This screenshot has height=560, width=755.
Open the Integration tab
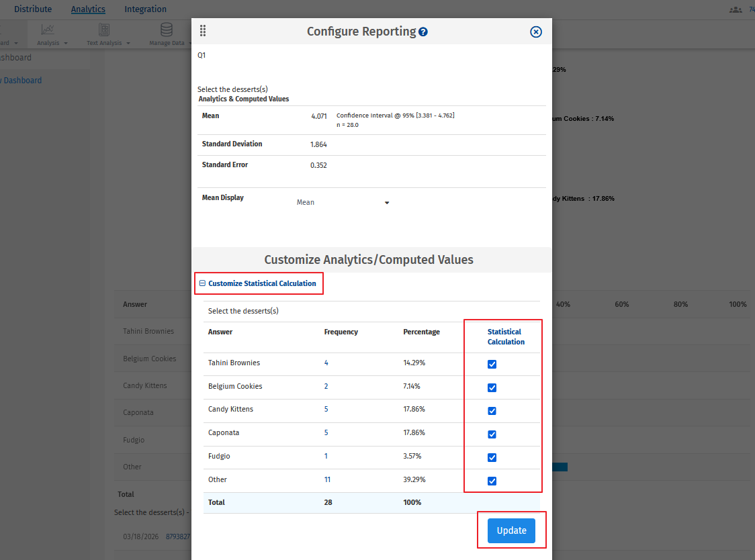[145, 9]
